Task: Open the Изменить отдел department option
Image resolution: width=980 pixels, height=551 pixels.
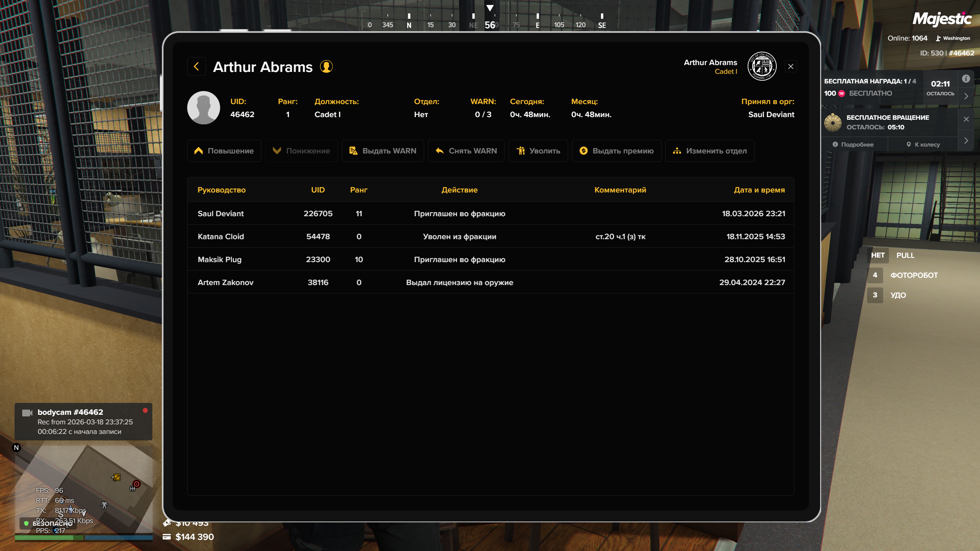Action: (709, 151)
